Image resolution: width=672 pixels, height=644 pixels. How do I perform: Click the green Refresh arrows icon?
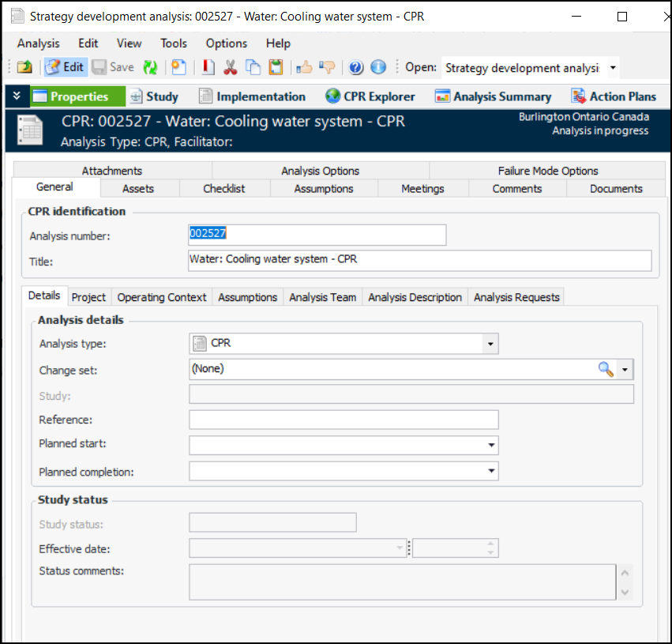click(x=150, y=67)
